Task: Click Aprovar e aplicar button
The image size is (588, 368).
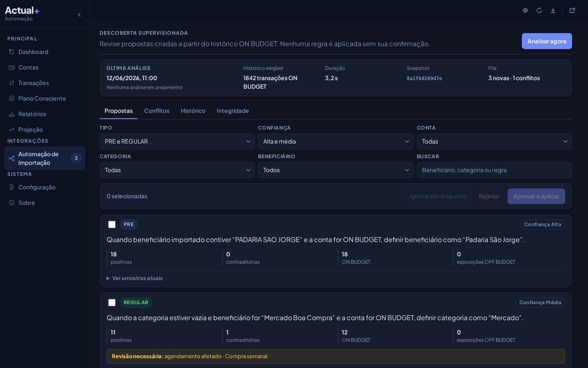Action: (536, 196)
